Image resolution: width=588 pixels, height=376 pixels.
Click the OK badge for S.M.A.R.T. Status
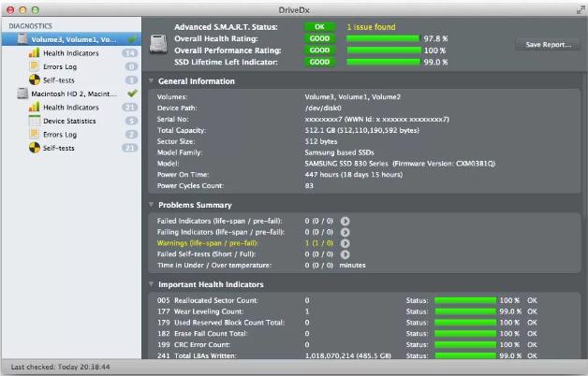(319, 27)
